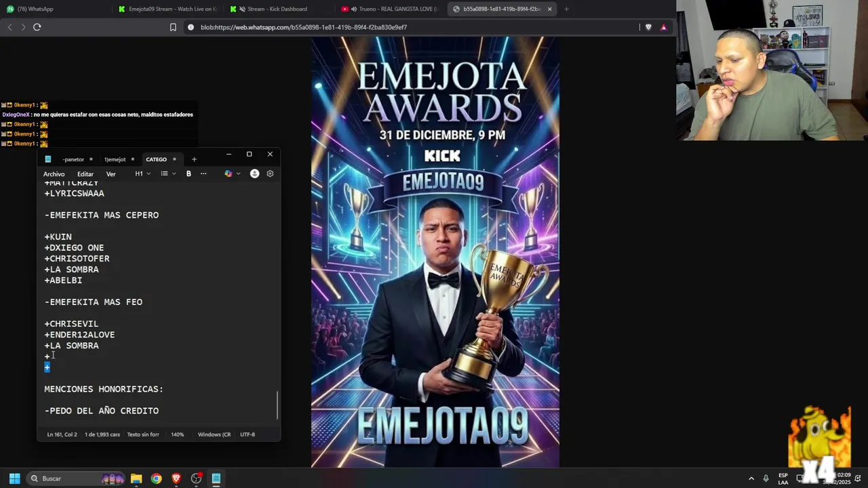Click the text line -PEDO DEL AÑO CREDITO
The width and height of the screenshot is (868, 488).
pos(102,411)
